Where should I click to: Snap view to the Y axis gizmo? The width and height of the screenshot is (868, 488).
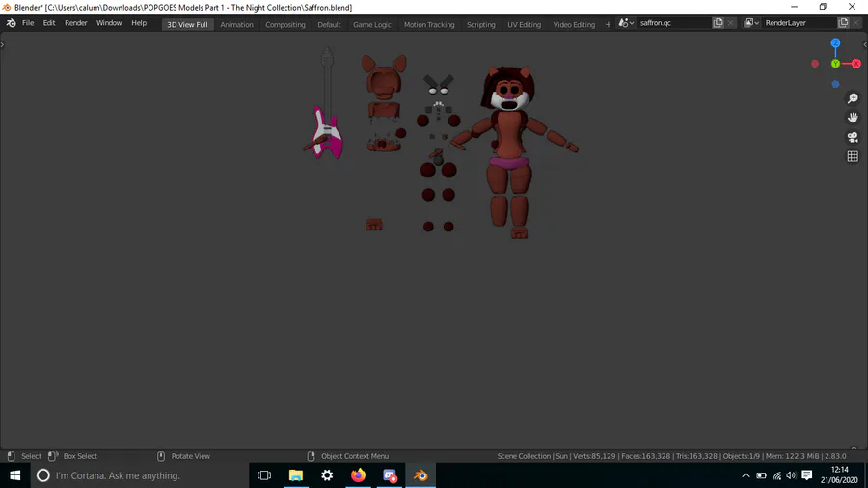click(835, 64)
